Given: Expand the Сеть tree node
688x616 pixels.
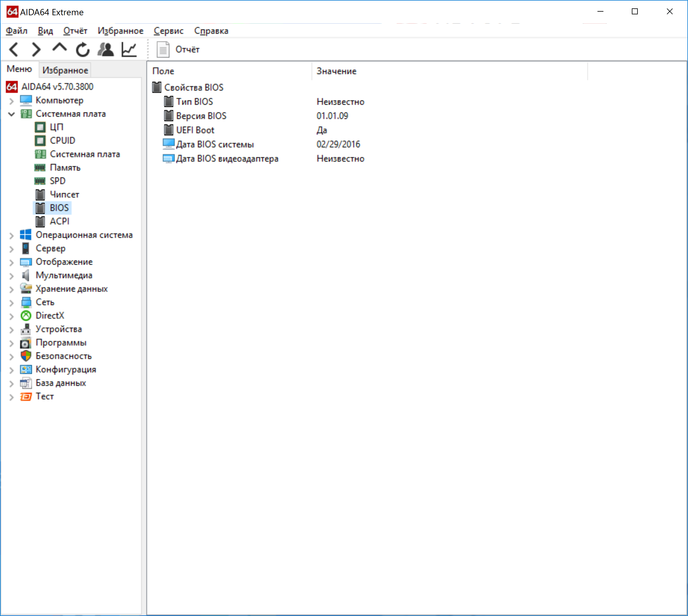Looking at the screenshot, I should [x=11, y=303].
